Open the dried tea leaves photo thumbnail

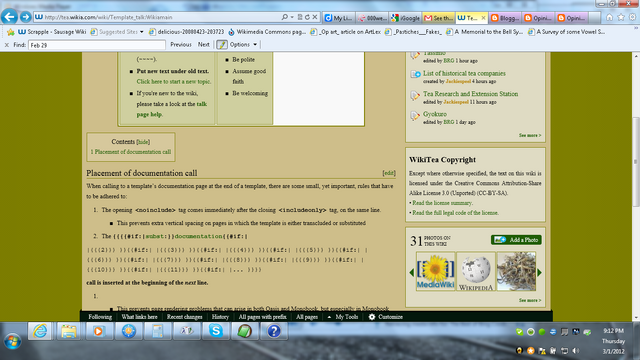[516, 271]
